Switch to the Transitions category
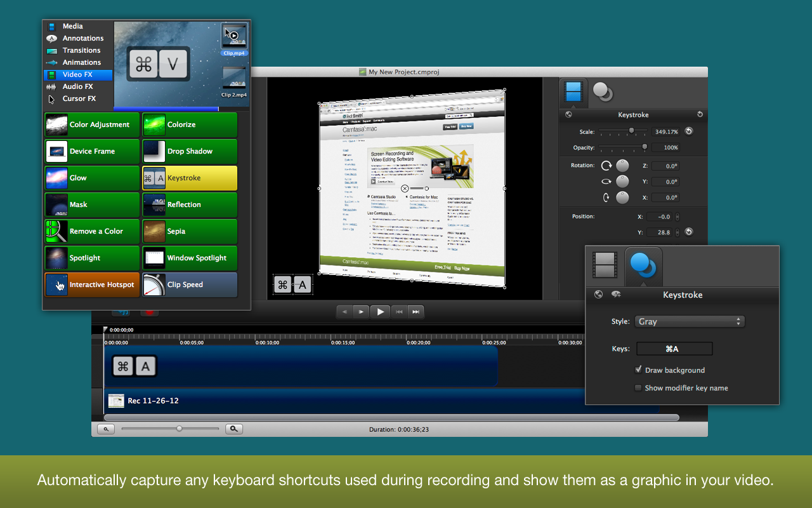Image resolution: width=812 pixels, height=508 pixels. coord(81,50)
